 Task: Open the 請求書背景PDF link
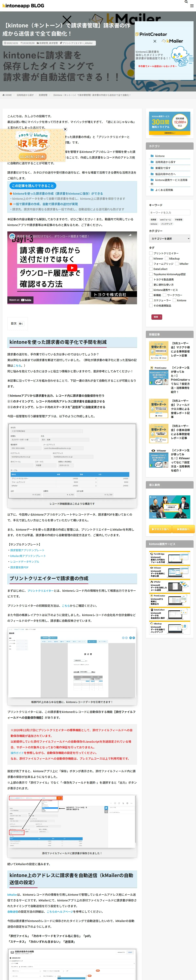click(x=19, y=567)
